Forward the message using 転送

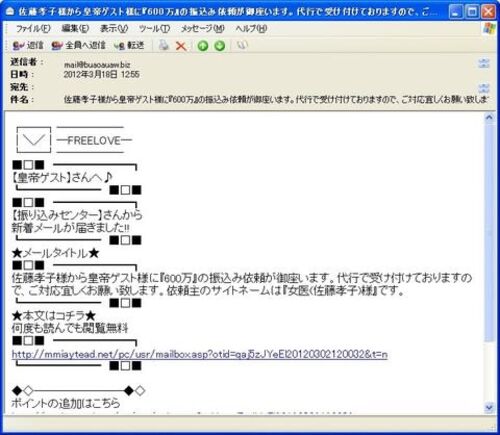[x=129, y=45]
